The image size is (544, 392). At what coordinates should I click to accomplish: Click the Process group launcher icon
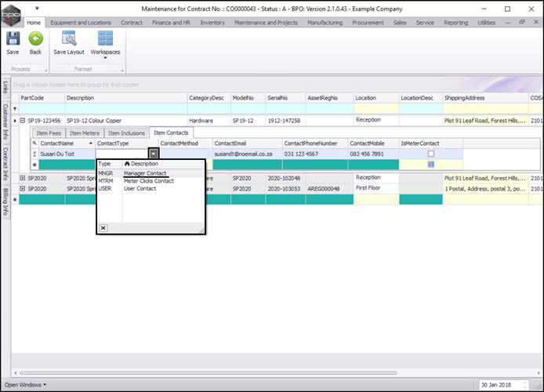[x=45, y=71]
